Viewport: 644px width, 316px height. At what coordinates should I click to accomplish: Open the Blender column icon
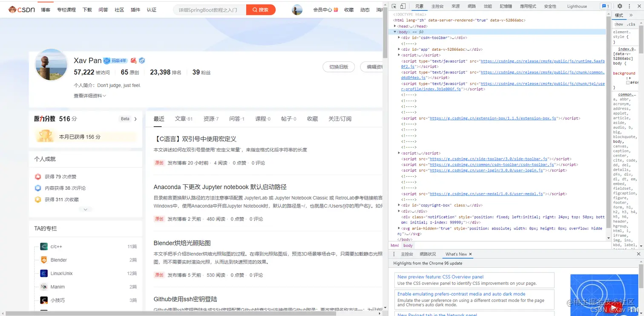pyautogui.click(x=43, y=260)
